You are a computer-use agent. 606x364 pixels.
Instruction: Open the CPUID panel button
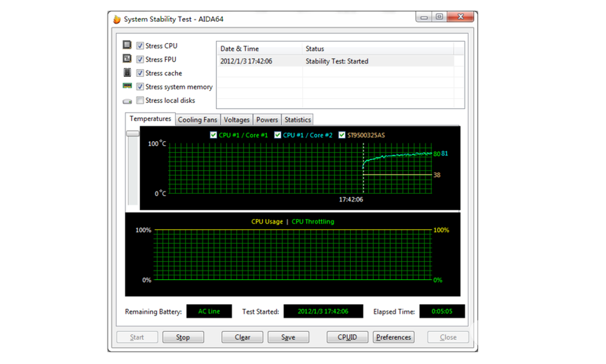(347, 337)
